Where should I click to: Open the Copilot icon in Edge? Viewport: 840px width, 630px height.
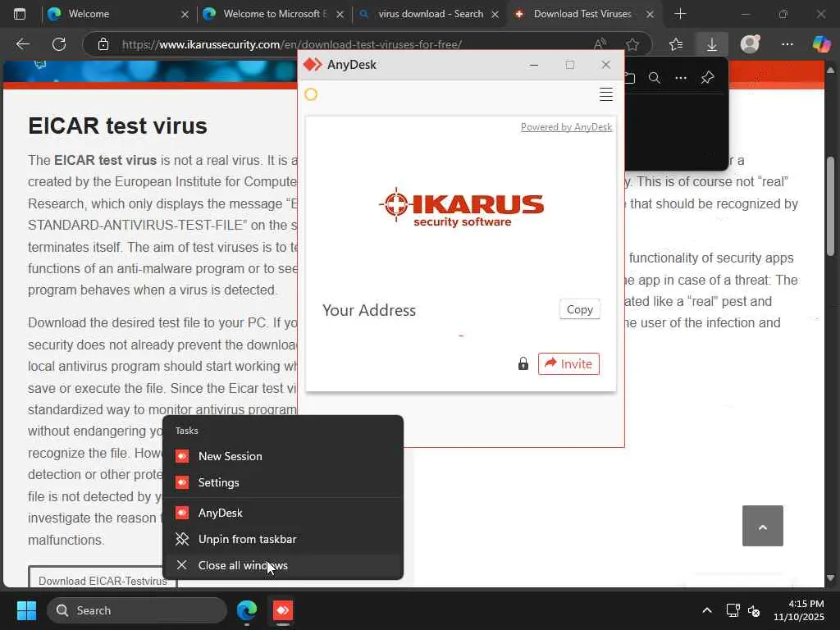(x=821, y=43)
